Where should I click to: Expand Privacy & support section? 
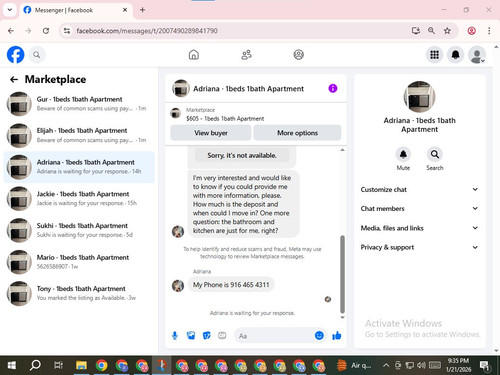419,247
